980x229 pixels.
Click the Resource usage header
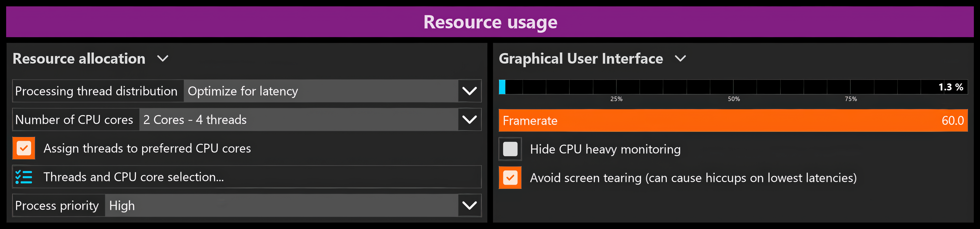click(x=490, y=22)
